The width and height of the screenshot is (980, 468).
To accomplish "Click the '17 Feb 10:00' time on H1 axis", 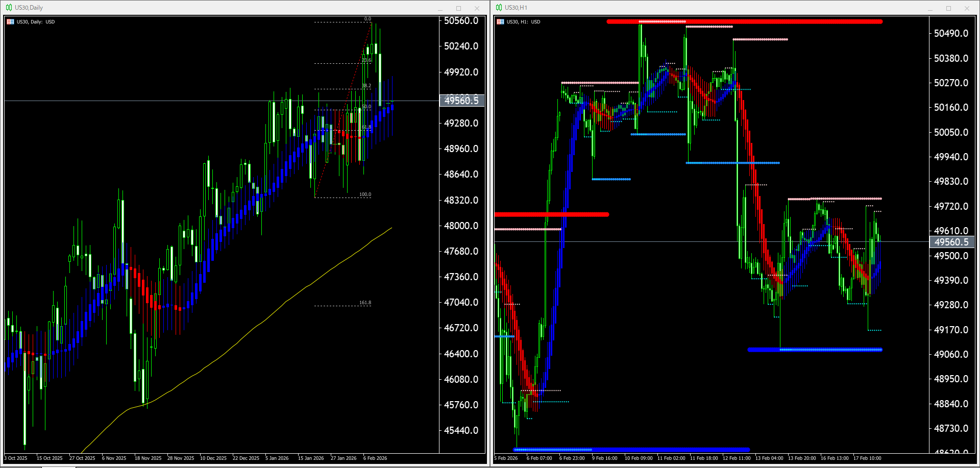I will (867, 458).
